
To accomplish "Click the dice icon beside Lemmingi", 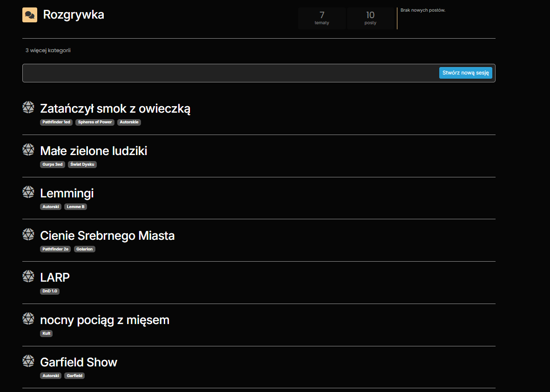I will (x=28, y=192).
